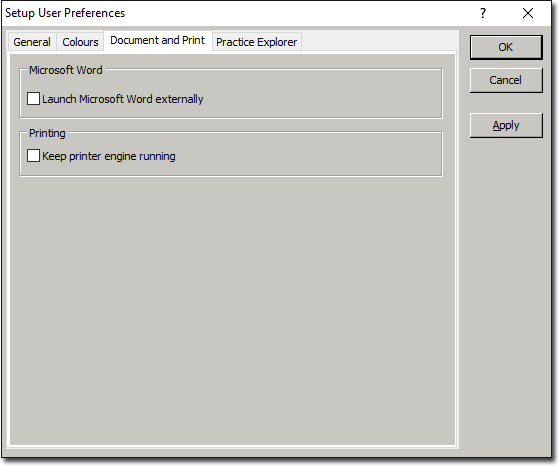Click blank tab strip right of Practice Explorer
The width and height of the screenshot is (559, 466).
click(x=380, y=42)
